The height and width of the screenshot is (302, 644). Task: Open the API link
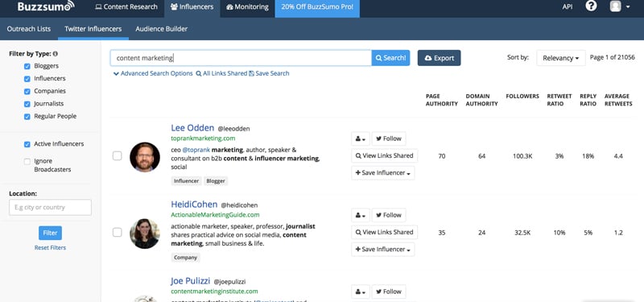568,7
